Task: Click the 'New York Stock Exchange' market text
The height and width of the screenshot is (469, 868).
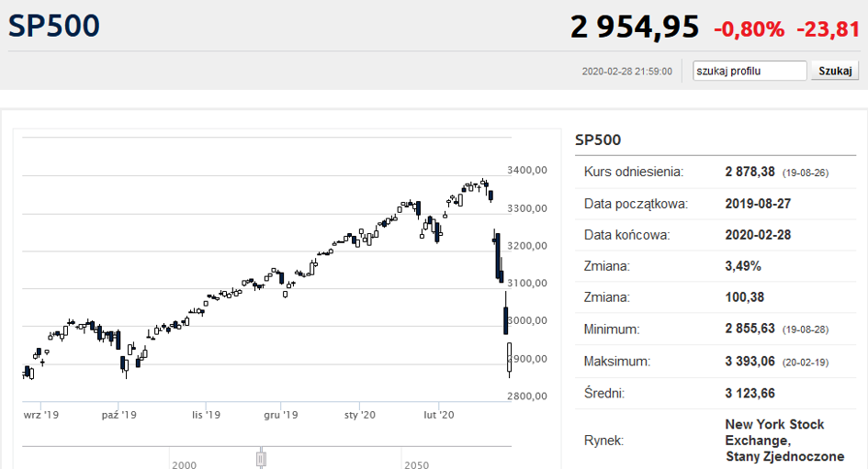Action: pos(774,431)
